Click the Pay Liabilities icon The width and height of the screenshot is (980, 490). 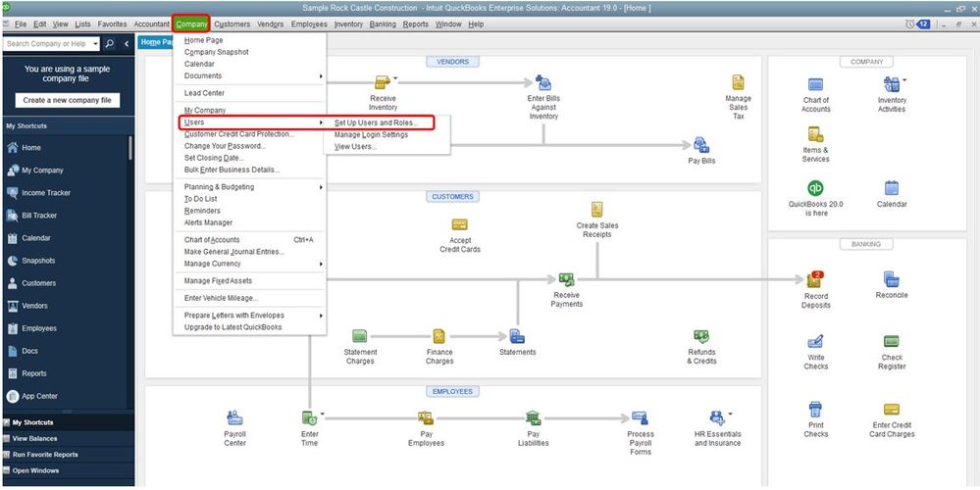pyautogui.click(x=533, y=418)
